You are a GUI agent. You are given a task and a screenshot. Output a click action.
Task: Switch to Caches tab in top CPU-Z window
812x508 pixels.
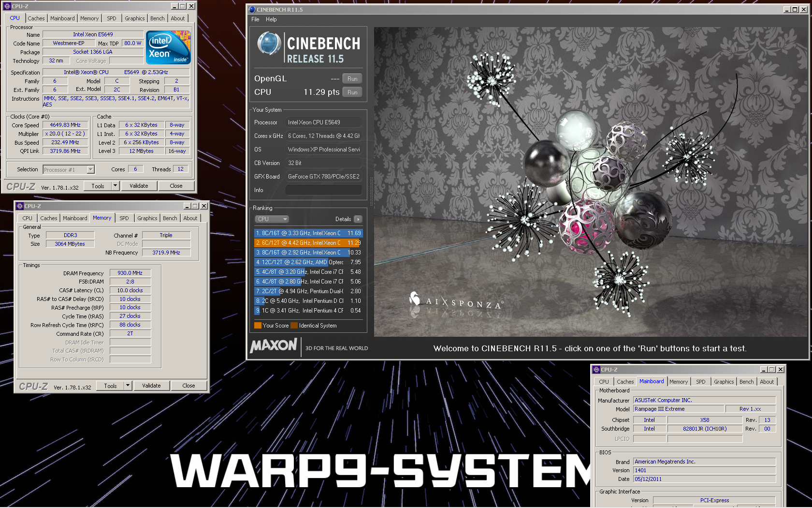[36, 18]
